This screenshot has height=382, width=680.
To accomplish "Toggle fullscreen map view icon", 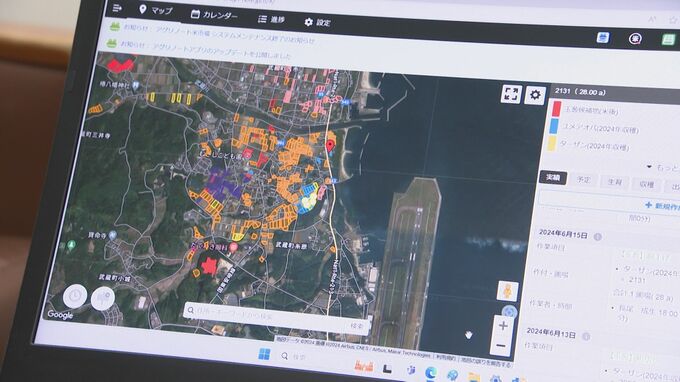I will [511, 93].
